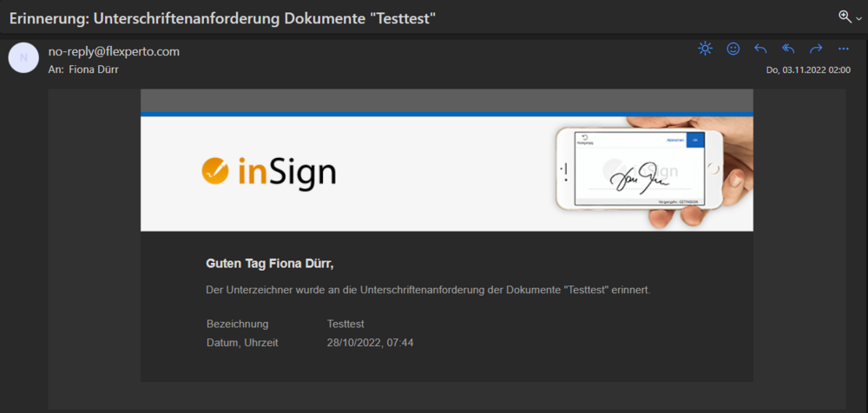Click the orange pen icon of inSign logo
Screen dimensions: 868x413
(215, 170)
